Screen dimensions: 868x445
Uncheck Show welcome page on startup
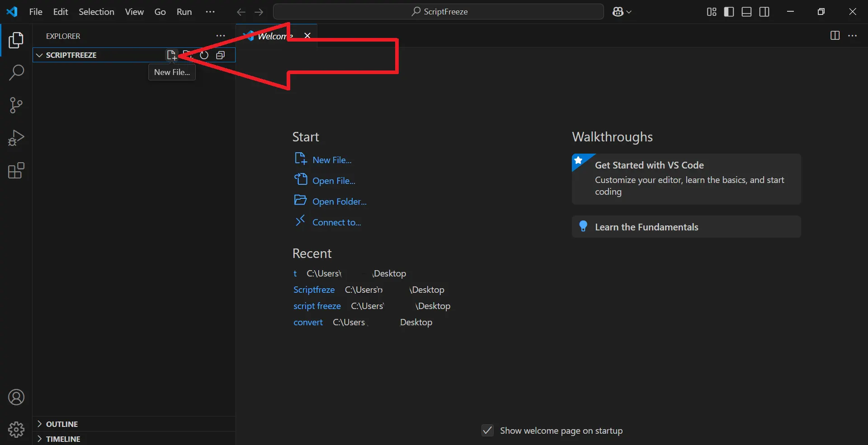pos(487,430)
